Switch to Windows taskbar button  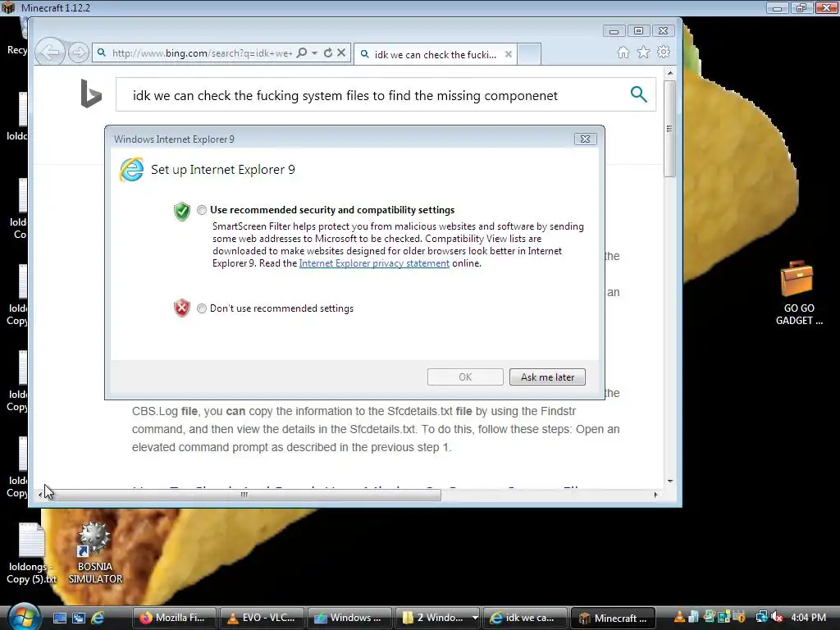(349, 618)
